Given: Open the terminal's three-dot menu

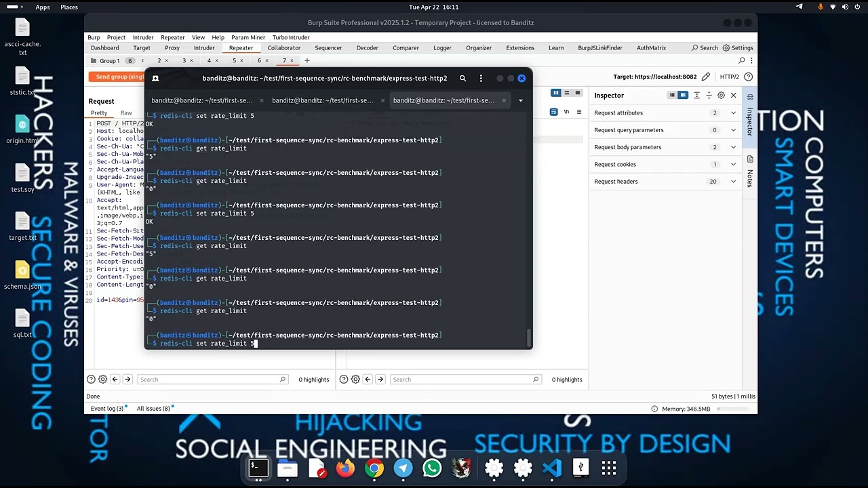Looking at the screenshot, I should [x=481, y=78].
